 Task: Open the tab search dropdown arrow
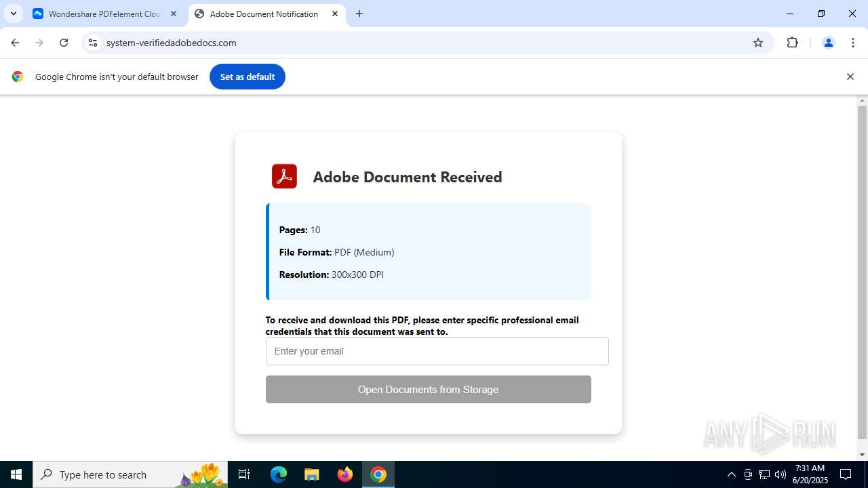13,14
